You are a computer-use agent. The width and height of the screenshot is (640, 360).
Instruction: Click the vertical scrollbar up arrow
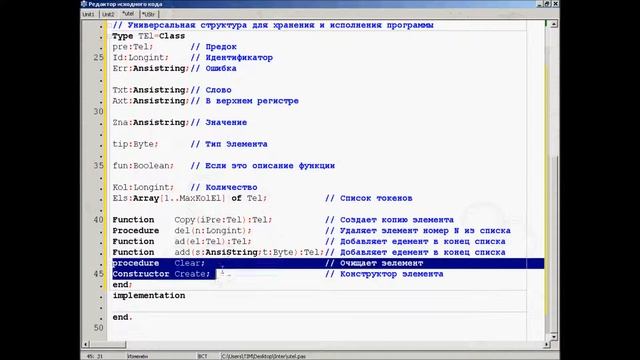553,24
